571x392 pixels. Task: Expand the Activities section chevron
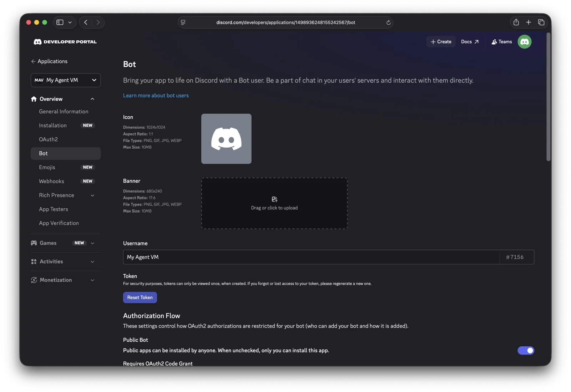click(92, 262)
